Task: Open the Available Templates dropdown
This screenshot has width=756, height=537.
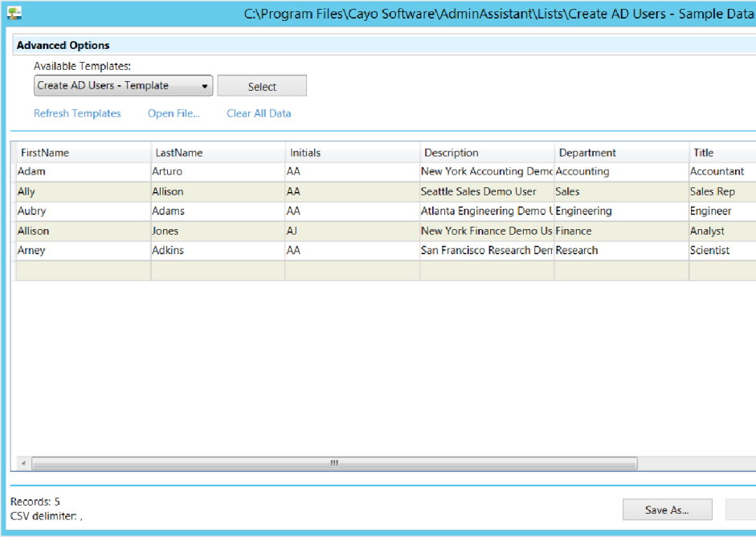Action: pos(123,85)
